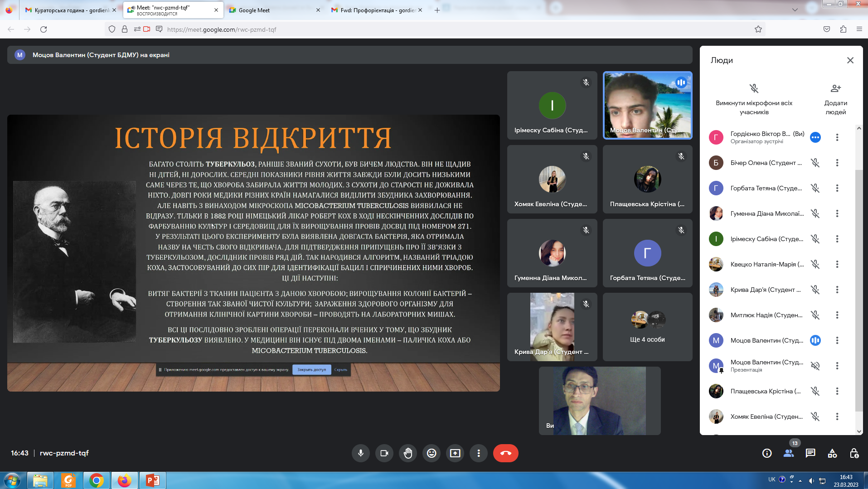Click the present screen icon

(x=455, y=453)
